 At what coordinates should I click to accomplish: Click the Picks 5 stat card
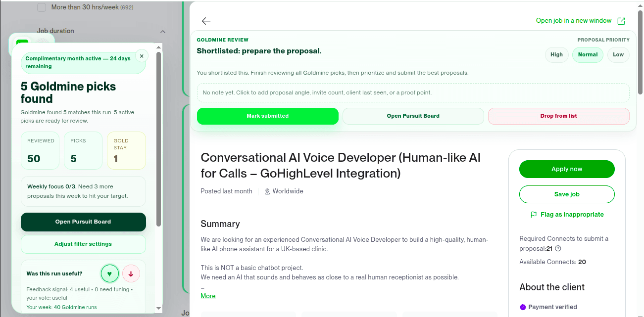[x=83, y=150]
